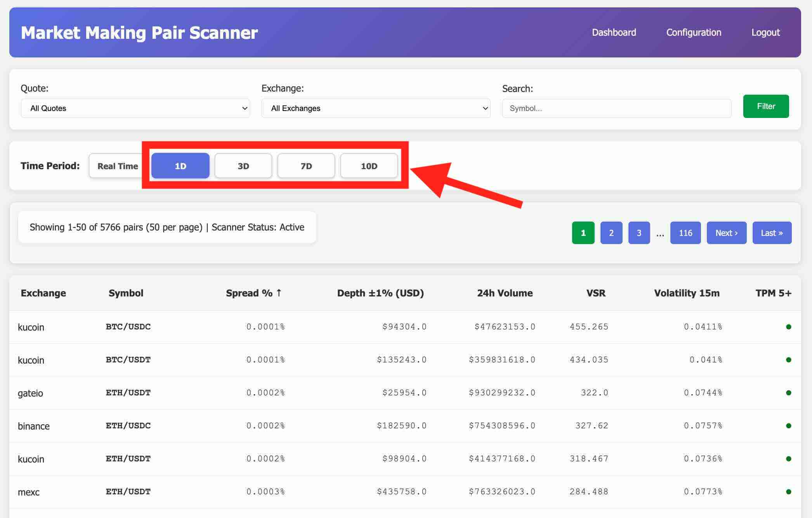
Task: Open the Dashboard navigation link
Action: coord(614,32)
